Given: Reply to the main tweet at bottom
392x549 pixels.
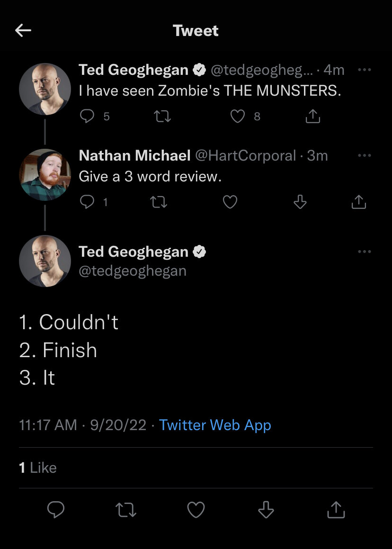Looking at the screenshot, I should (x=56, y=509).
